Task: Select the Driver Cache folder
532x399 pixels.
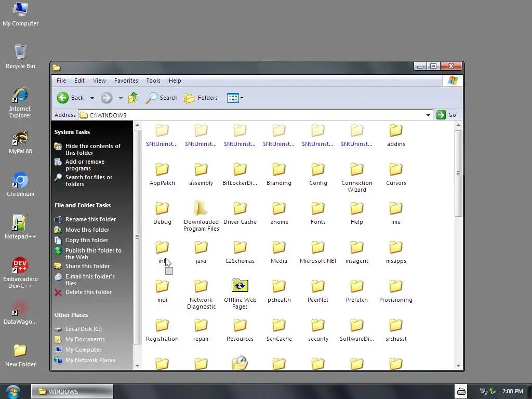Action: pos(240,214)
